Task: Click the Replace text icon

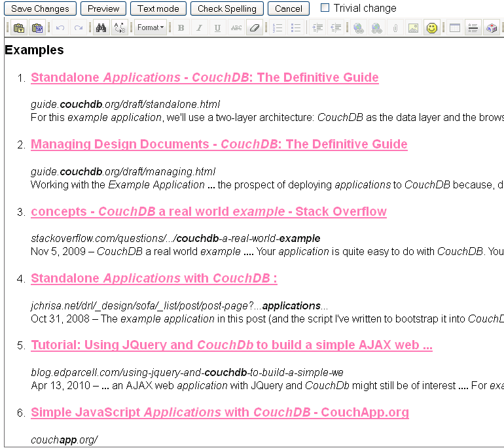Action: 119,28
